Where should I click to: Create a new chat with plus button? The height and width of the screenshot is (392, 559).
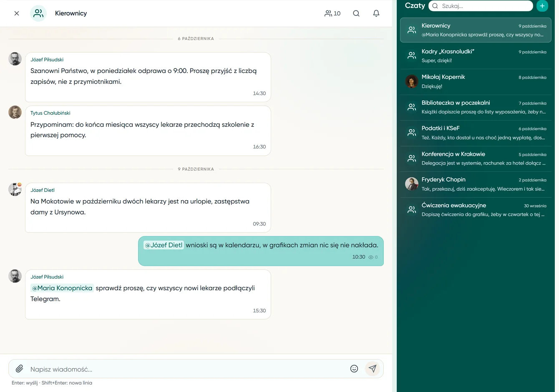542,6
